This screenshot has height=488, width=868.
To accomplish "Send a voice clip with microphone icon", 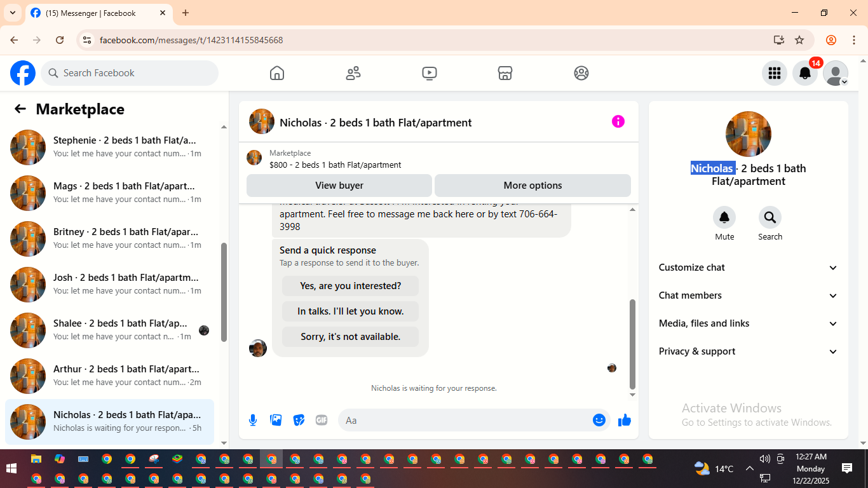I will (253, 420).
